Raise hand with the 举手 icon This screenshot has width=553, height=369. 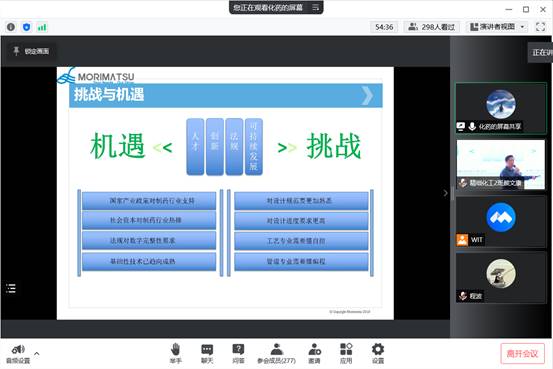point(176,353)
